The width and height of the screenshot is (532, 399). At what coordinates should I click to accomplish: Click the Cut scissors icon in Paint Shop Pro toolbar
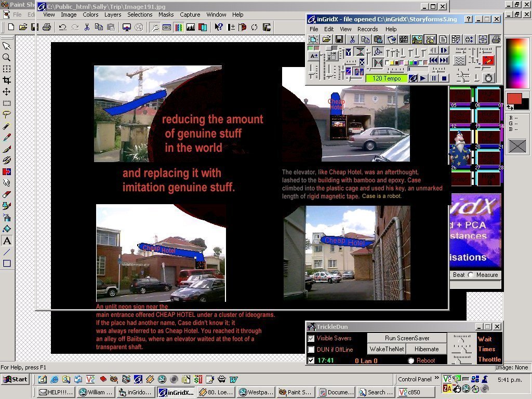tap(87, 27)
